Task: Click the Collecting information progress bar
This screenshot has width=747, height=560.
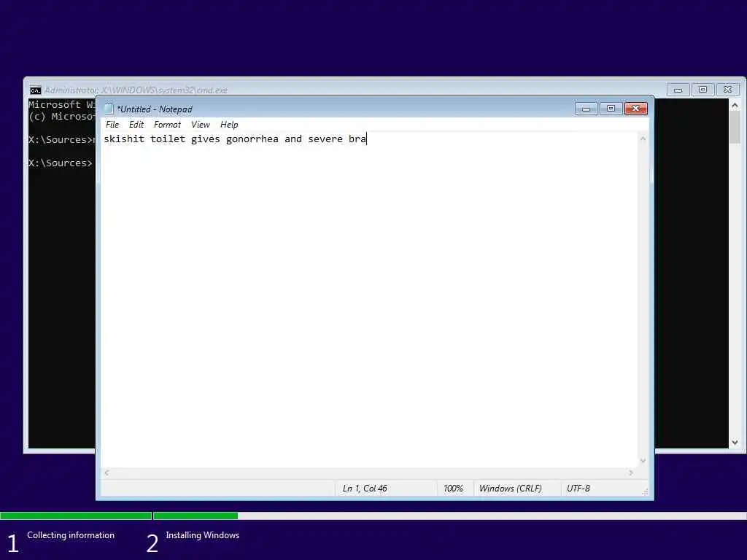Action: (x=76, y=516)
